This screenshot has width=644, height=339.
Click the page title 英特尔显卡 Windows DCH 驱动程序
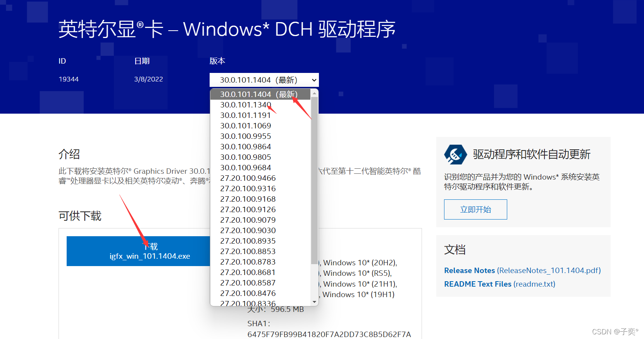pos(227,29)
